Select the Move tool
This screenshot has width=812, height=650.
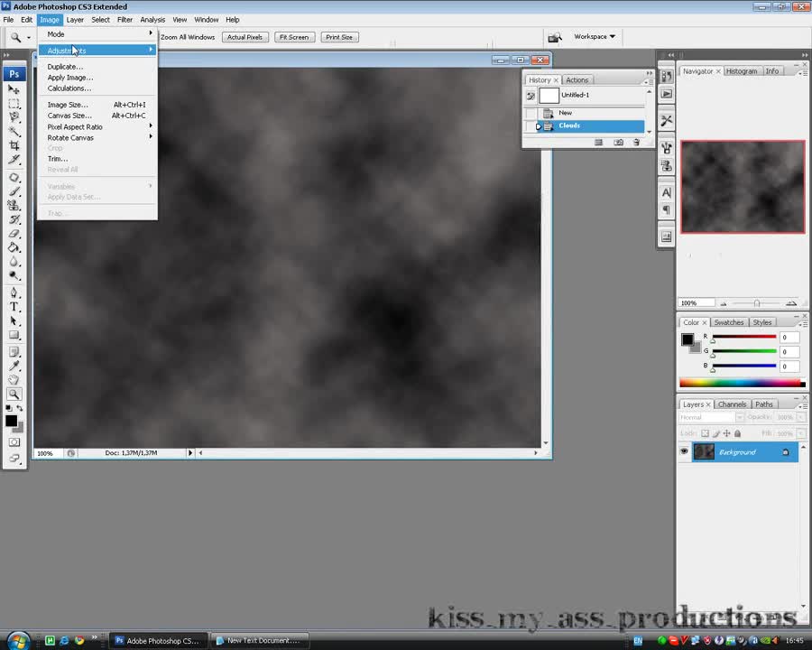click(14, 89)
